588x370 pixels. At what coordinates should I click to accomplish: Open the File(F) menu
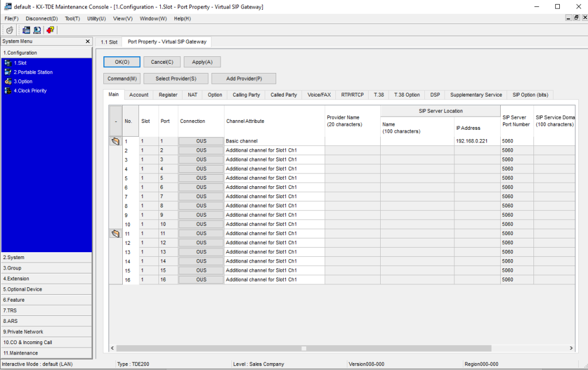point(11,18)
